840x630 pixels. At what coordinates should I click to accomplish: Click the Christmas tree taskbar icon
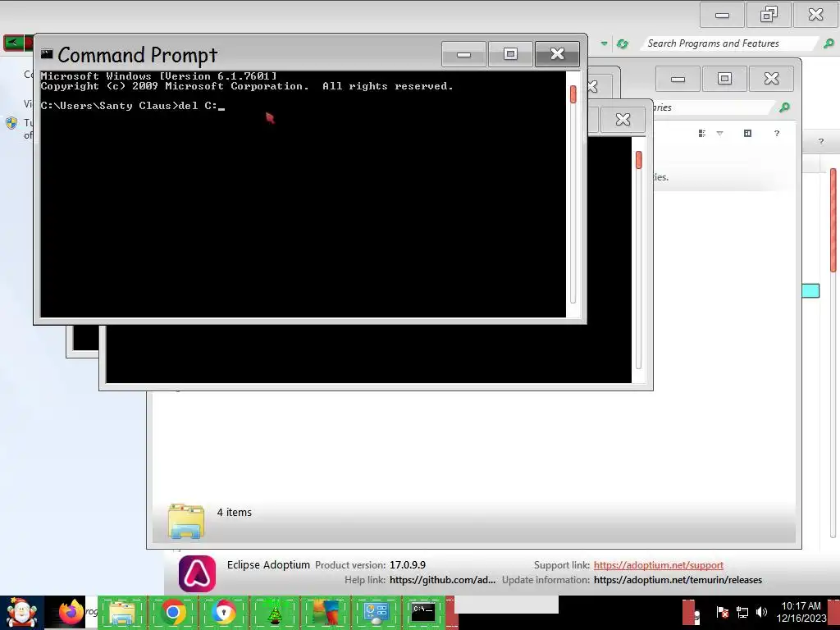pyautogui.click(x=274, y=613)
